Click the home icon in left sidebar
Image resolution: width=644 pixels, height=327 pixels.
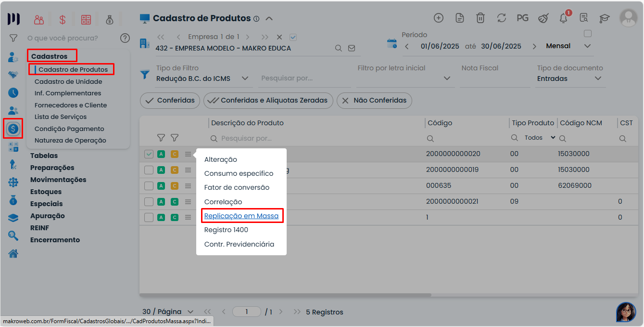click(x=13, y=253)
